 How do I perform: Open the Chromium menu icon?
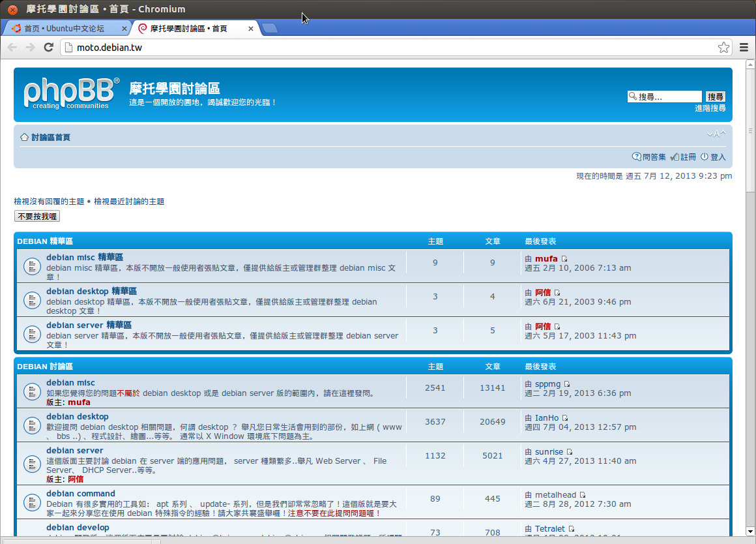click(x=744, y=48)
